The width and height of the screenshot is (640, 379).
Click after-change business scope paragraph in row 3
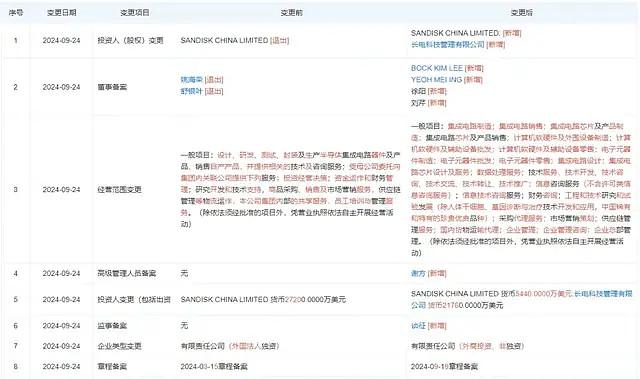pos(521,189)
